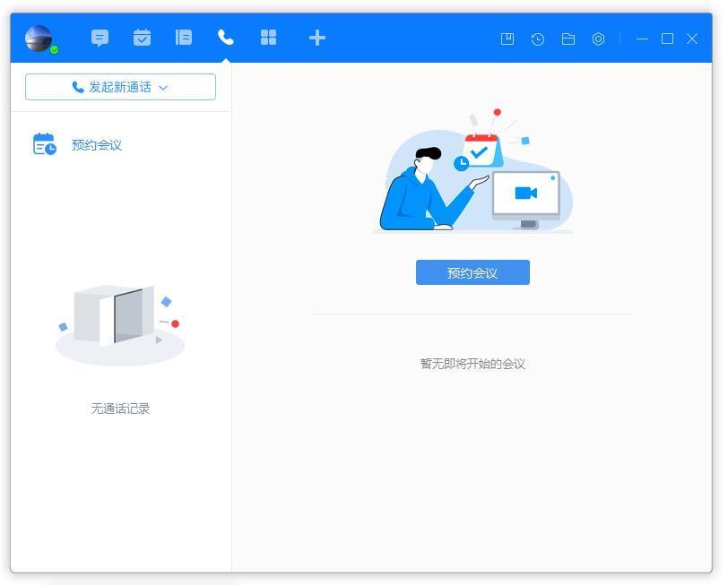Close the application window

(x=692, y=39)
